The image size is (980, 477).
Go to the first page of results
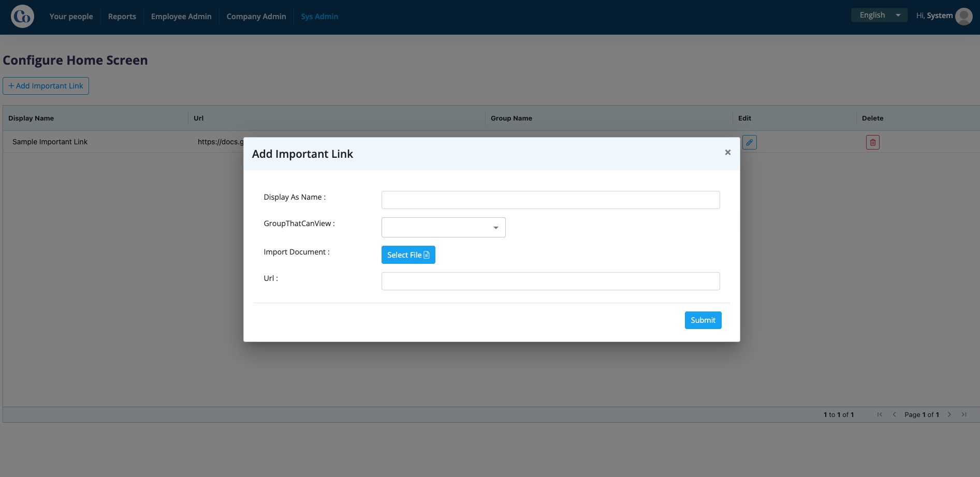pyautogui.click(x=880, y=414)
